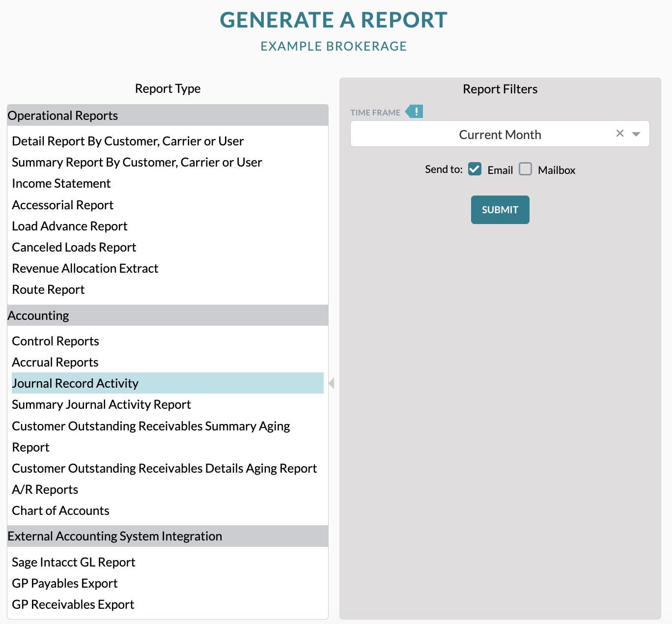Select the Sage Intacct GL Report

[74, 562]
